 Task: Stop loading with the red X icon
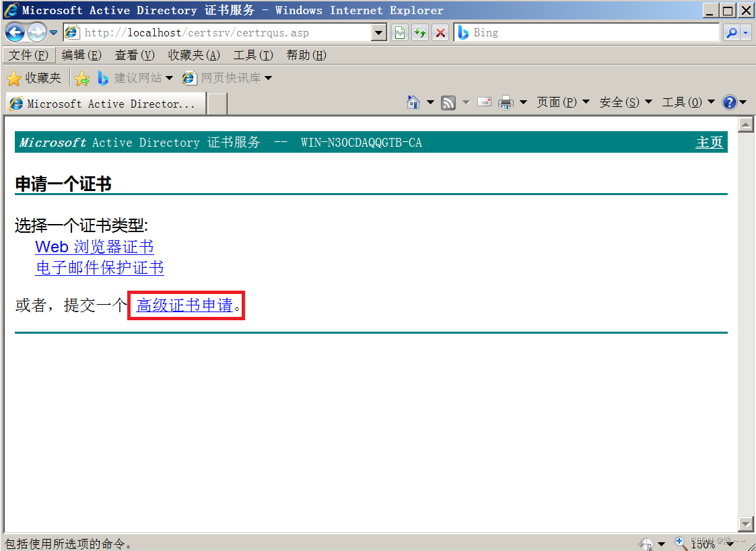[x=440, y=33]
